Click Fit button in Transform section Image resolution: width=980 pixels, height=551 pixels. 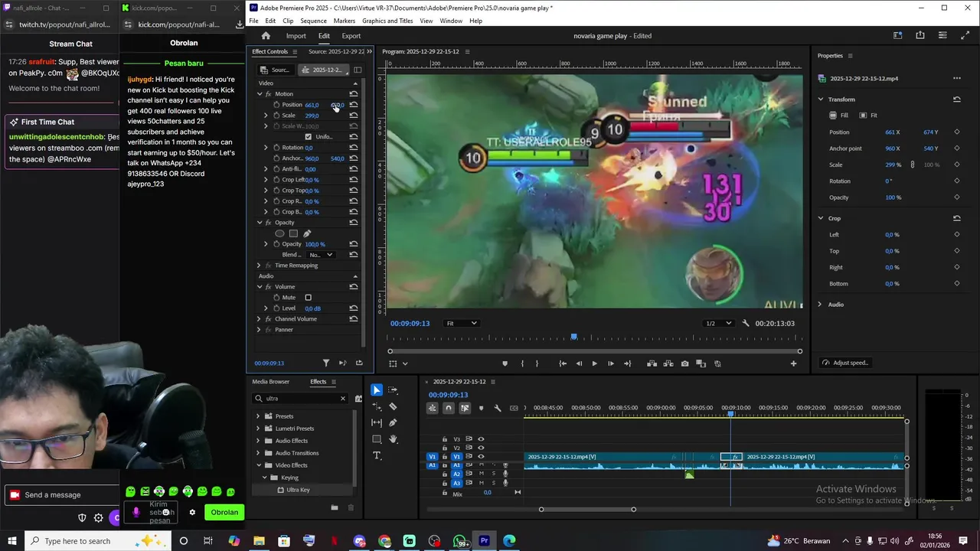pyautogui.click(x=868, y=116)
